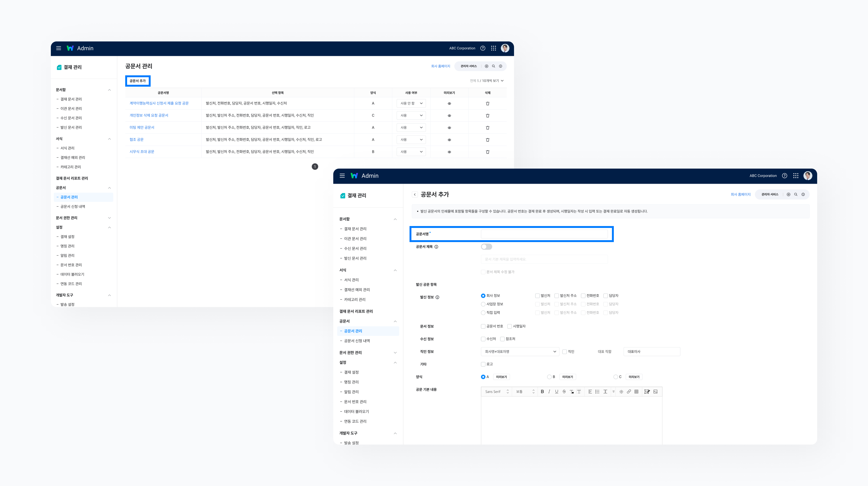The width and height of the screenshot is (868, 486).
Task: Open the apps grid in front window
Action: point(796,176)
